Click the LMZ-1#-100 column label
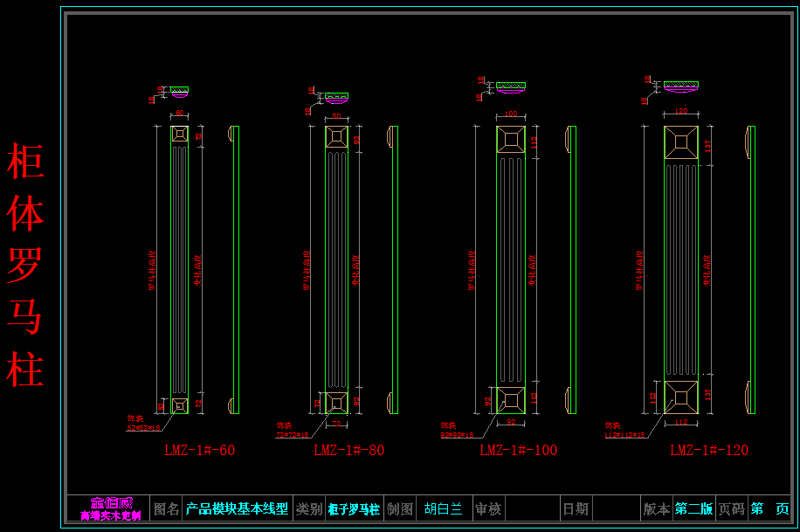This screenshot has height=532, width=800. tap(518, 451)
